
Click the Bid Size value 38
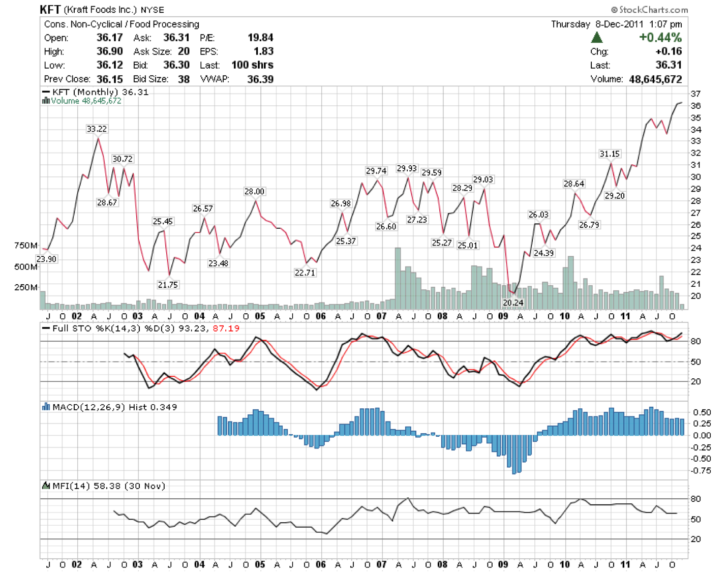coord(184,79)
